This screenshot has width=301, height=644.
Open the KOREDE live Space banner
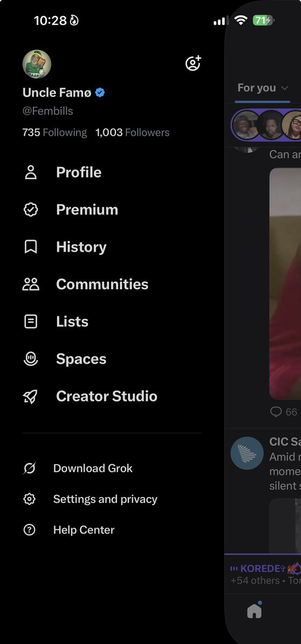pyautogui.click(x=263, y=574)
